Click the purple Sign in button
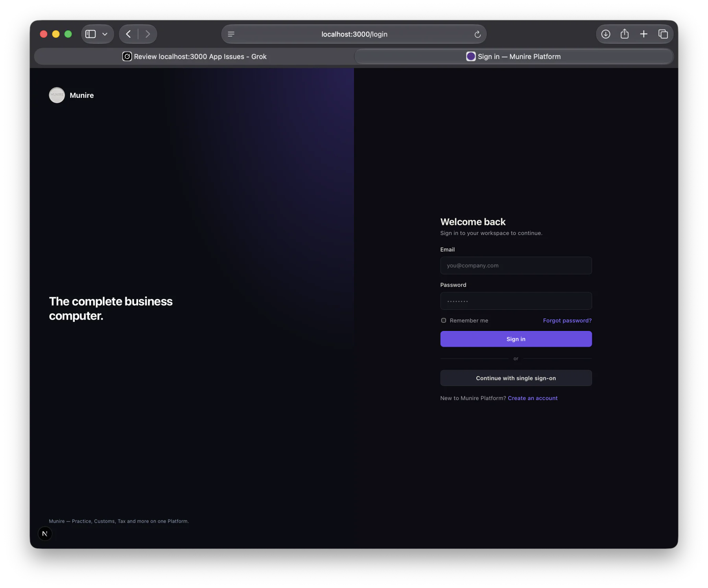The height and width of the screenshot is (588, 708). click(x=516, y=339)
